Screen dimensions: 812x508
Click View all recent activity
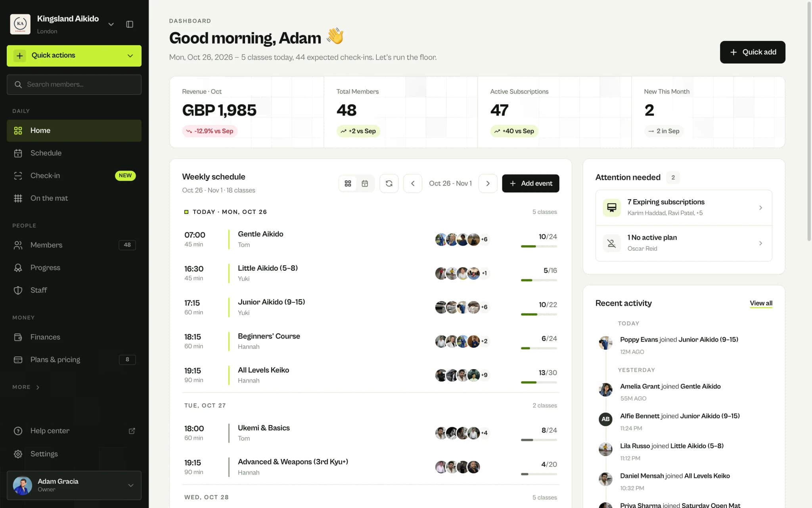click(761, 303)
